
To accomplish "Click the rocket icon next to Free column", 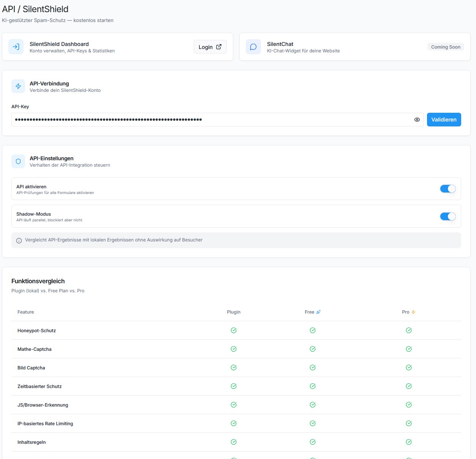I will point(318,312).
